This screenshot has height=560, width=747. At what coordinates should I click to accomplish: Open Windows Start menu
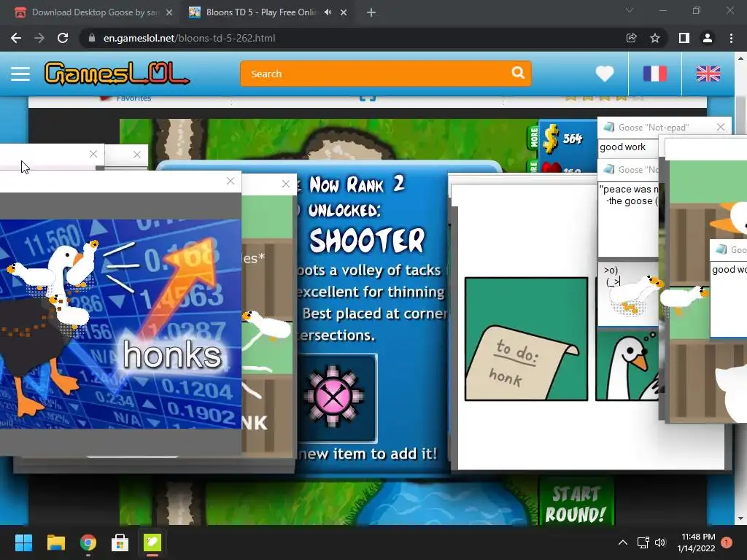pos(23,542)
